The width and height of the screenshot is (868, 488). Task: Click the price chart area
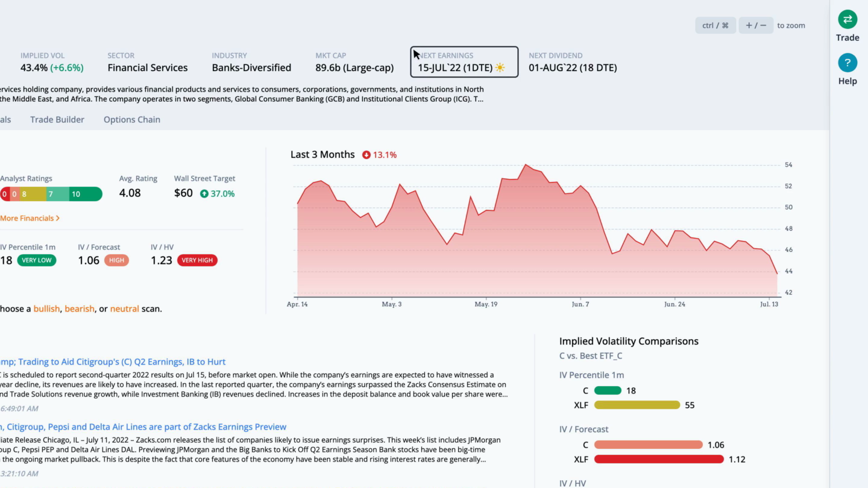click(537, 230)
